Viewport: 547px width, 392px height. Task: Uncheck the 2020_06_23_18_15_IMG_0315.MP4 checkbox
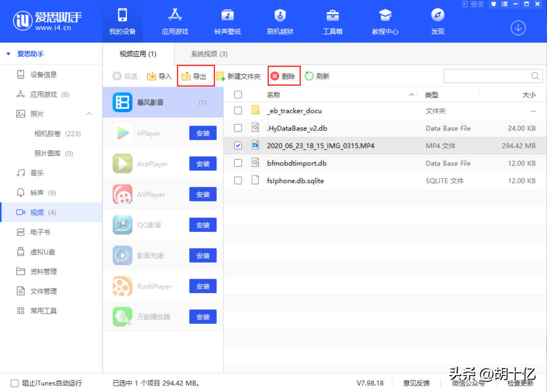point(238,146)
